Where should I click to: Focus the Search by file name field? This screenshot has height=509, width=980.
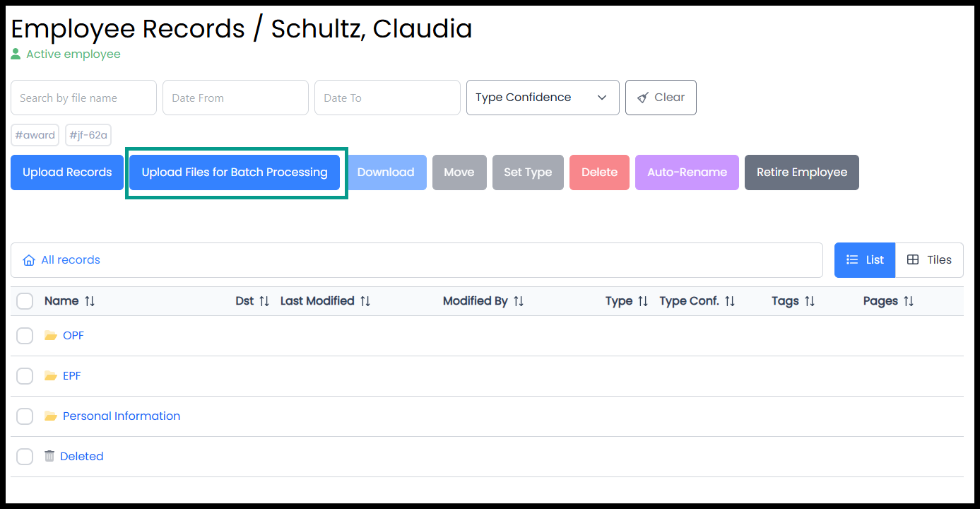pos(83,98)
